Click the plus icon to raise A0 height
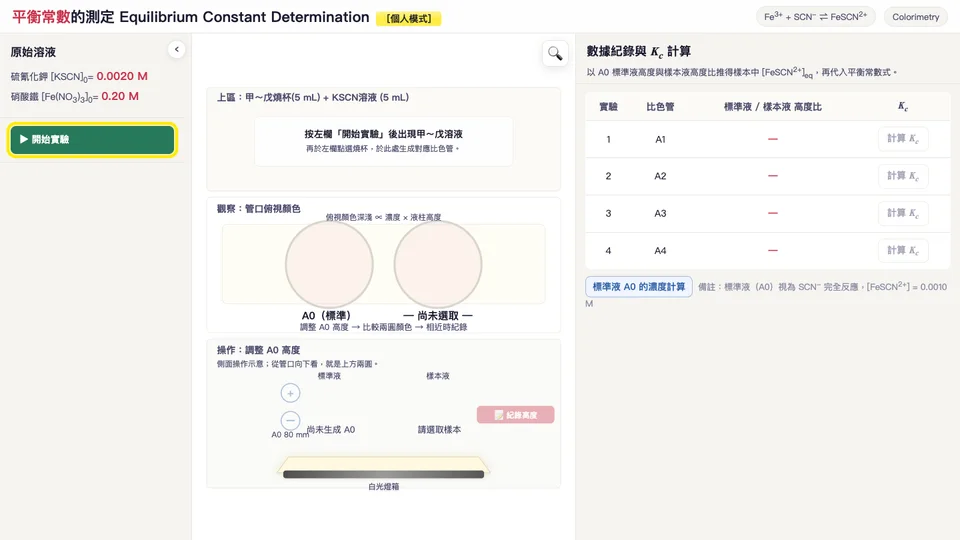 (290, 393)
